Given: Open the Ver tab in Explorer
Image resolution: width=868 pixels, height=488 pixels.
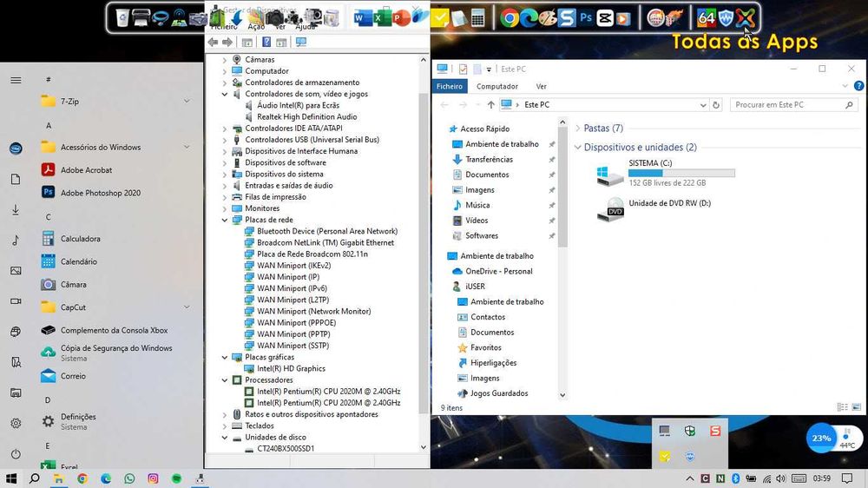Looking at the screenshot, I should [542, 87].
